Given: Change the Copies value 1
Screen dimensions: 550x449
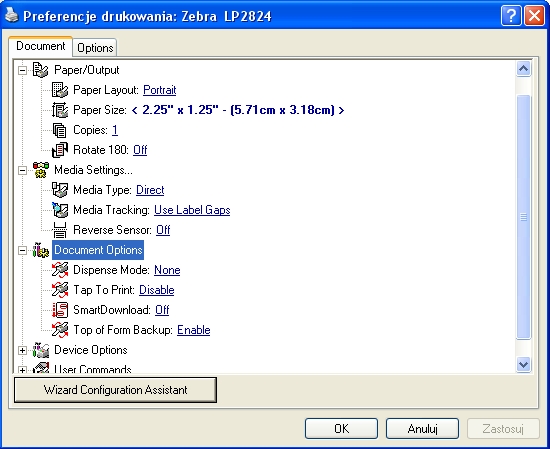Looking at the screenshot, I should click(115, 130).
